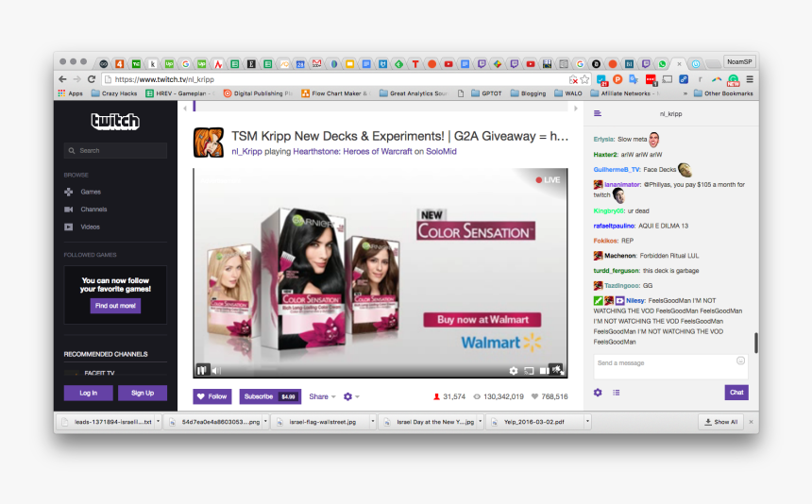Mute the video player volume
The width and height of the screenshot is (812, 504).
point(216,371)
